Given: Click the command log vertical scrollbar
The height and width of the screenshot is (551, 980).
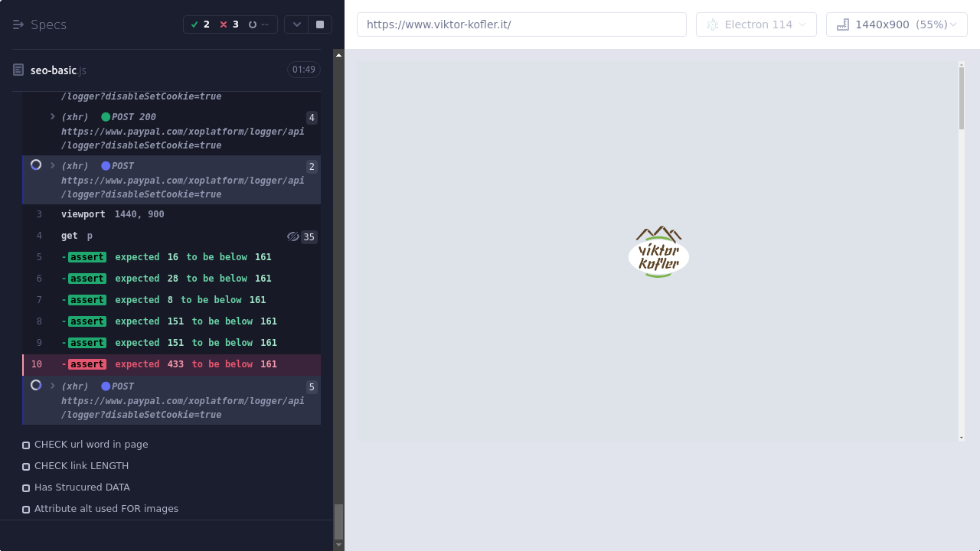Looking at the screenshot, I should pos(338,520).
